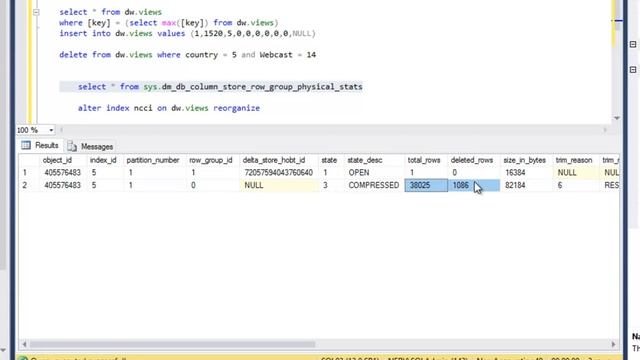Screen dimensions: 640x360
Task: Select the OPEN state_desc cell
Action: [x=374, y=173]
